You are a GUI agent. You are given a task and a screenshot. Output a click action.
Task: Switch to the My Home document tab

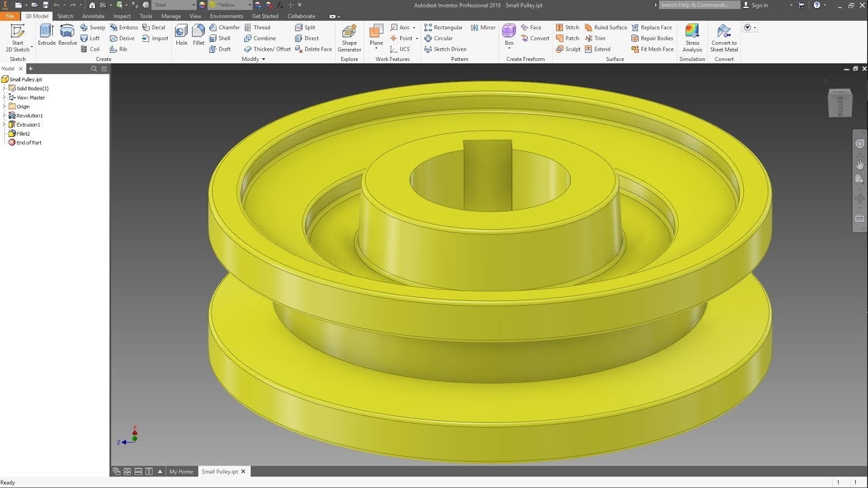(181, 472)
